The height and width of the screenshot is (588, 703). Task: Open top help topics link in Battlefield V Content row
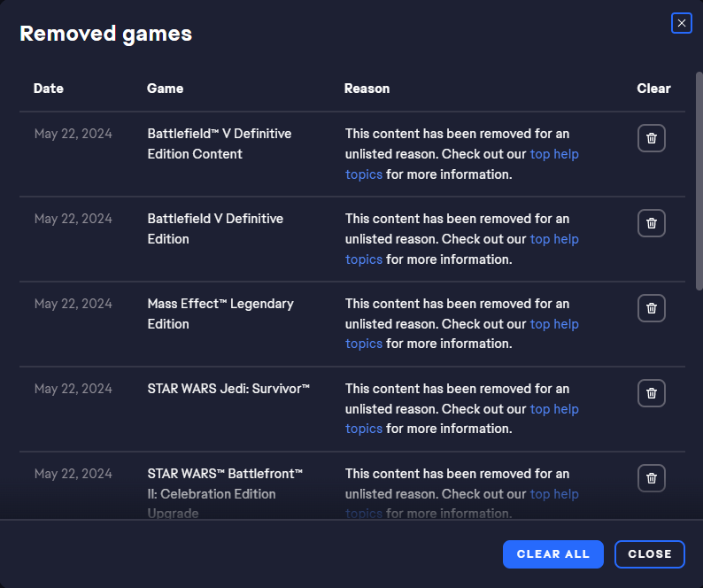[x=554, y=154]
